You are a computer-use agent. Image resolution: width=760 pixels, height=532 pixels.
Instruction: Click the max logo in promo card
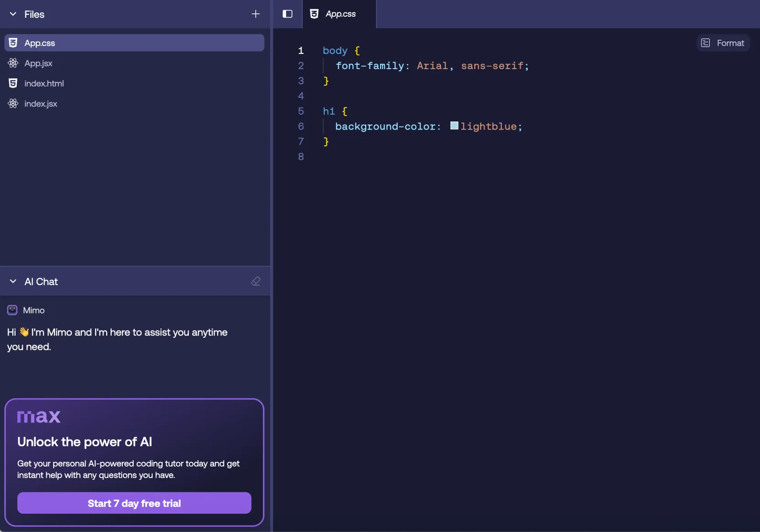click(39, 416)
